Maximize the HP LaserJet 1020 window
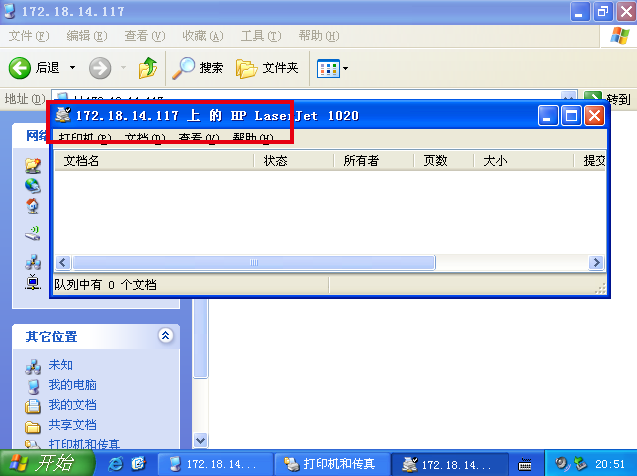This screenshot has height=476, width=637. [571, 116]
